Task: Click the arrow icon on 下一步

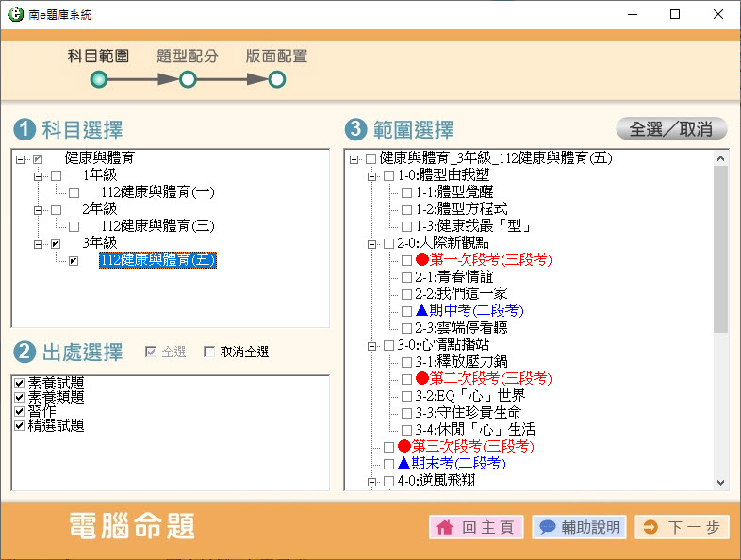Action: click(650, 528)
